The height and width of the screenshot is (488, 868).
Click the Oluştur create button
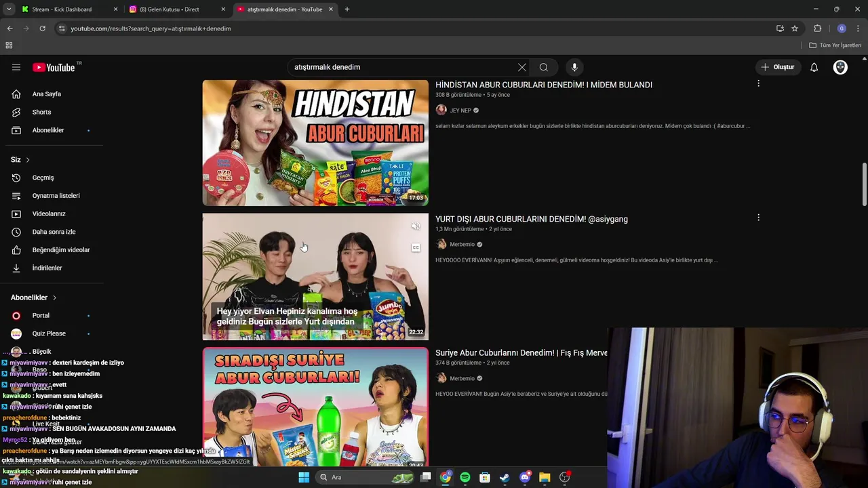click(x=777, y=67)
